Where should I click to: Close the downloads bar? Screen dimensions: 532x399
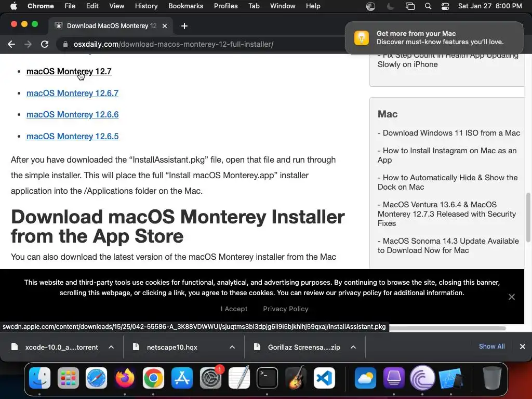(523, 347)
